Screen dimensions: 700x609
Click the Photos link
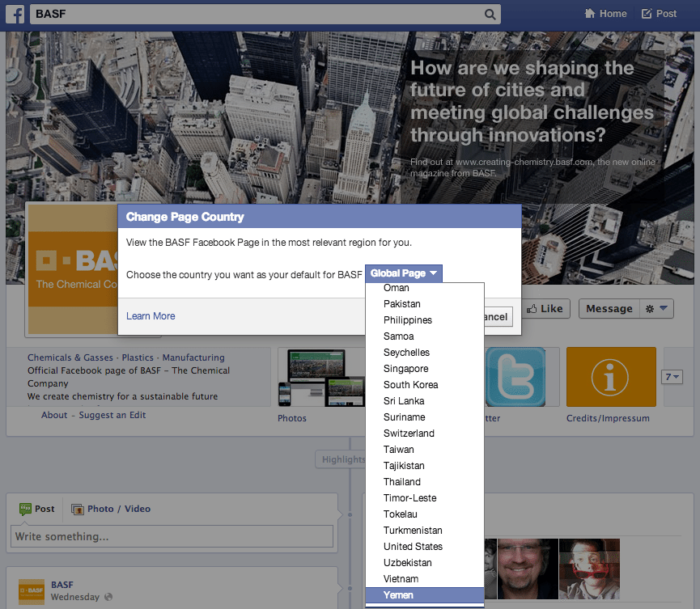292,418
